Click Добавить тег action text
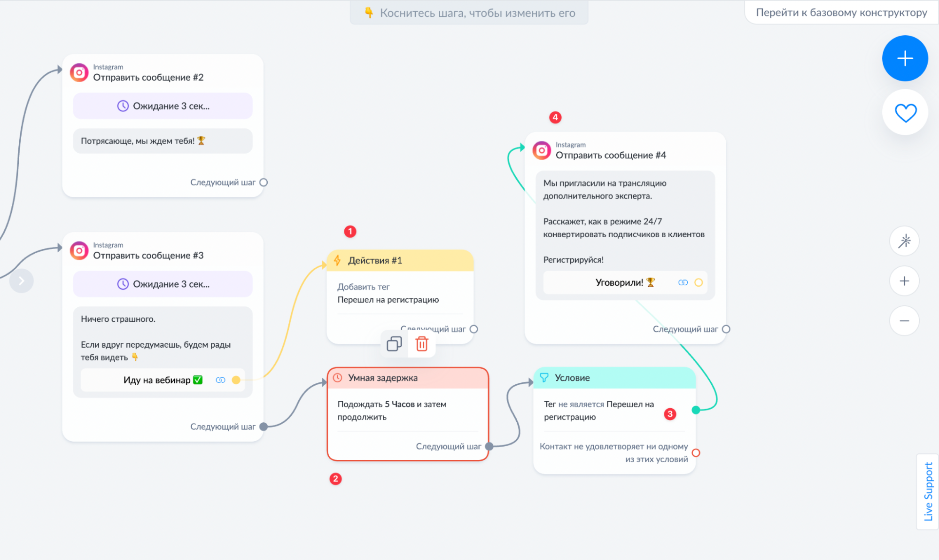The width and height of the screenshot is (939, 560). click(364, 287)
